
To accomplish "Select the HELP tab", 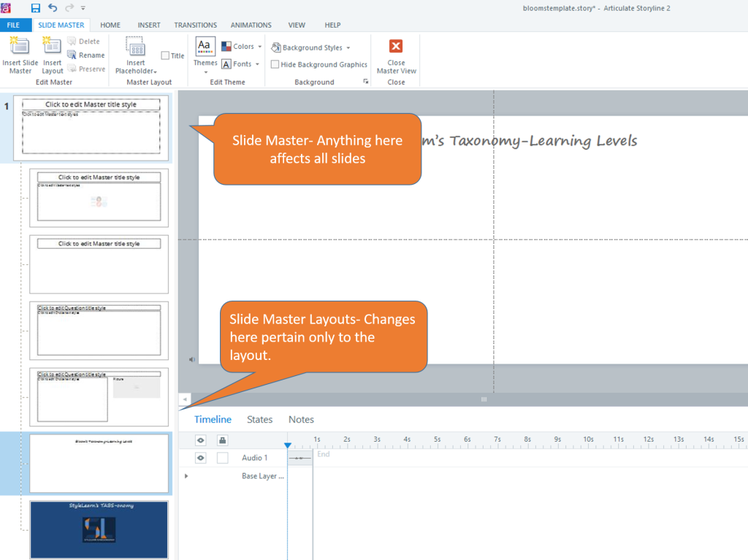I will pos(332,25).
